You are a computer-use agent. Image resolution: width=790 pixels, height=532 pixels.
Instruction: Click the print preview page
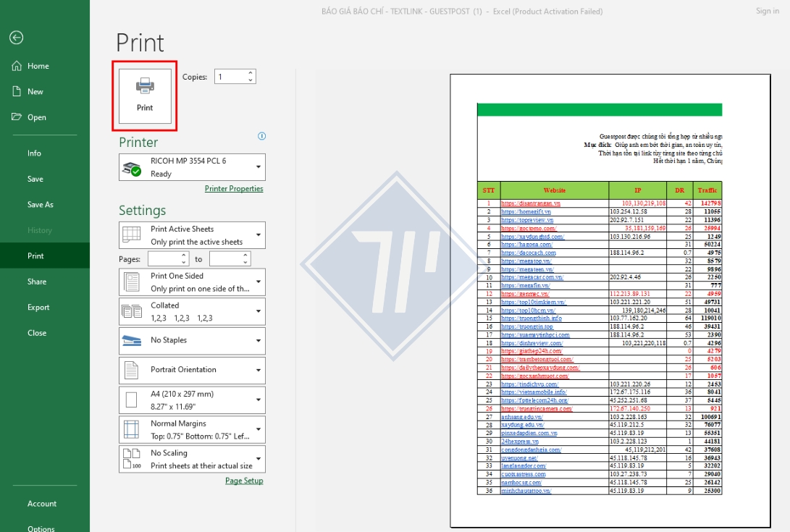[610, 301]
